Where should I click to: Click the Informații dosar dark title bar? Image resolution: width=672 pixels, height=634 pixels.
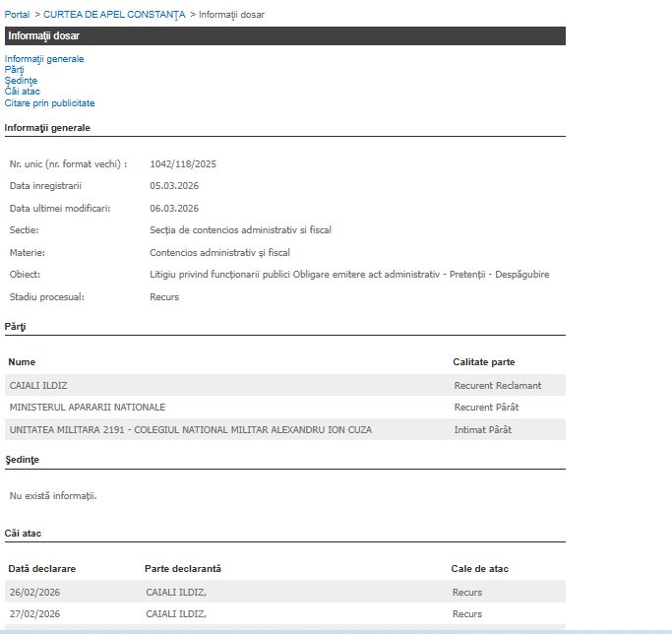(284, 36)
